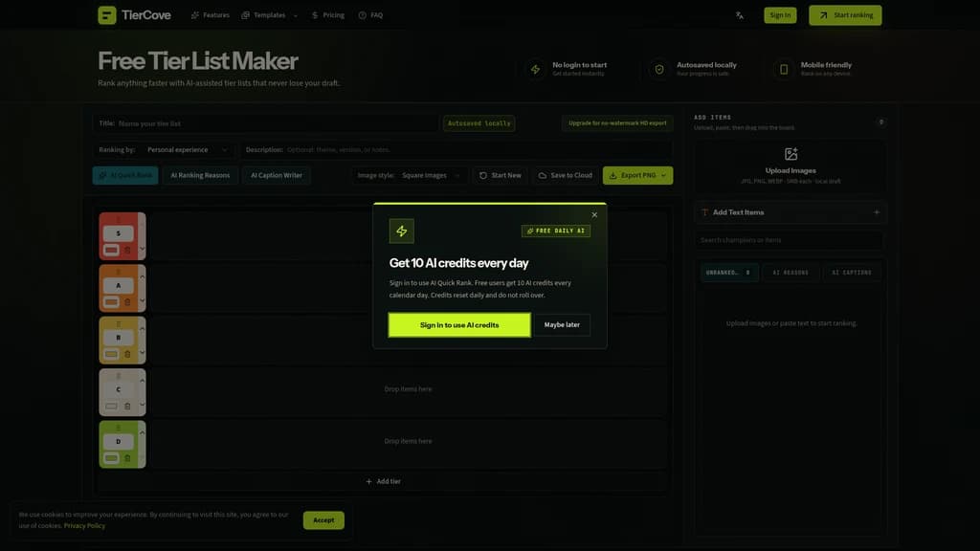This screenshot has width=980, height=551.
Task: Click the Upload Images icon
Action: coord(791,154)
